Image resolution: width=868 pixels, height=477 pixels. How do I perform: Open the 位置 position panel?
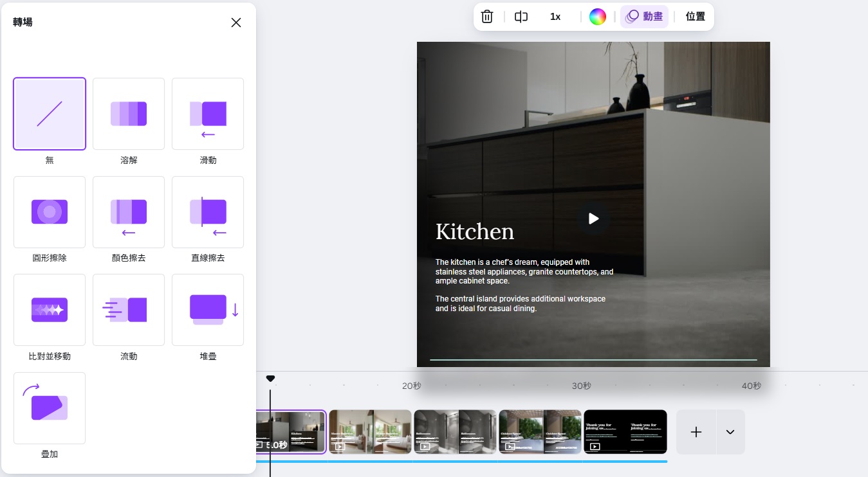[x=696, y=17]
